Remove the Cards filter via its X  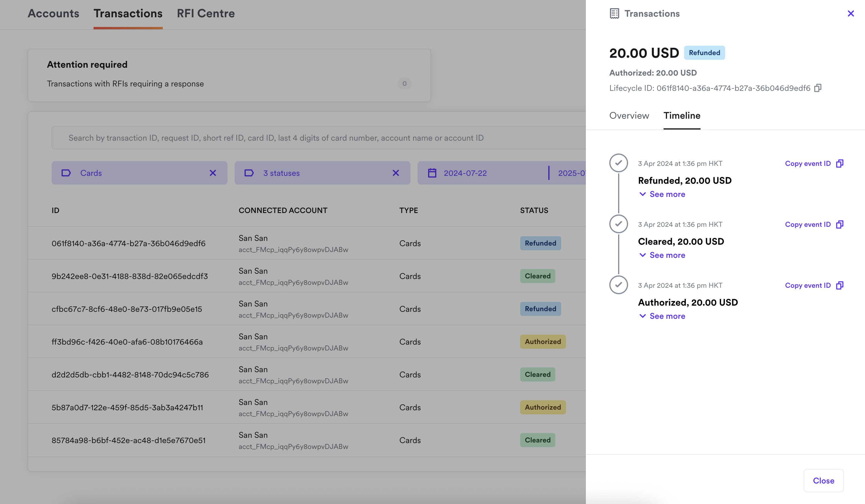213,173
